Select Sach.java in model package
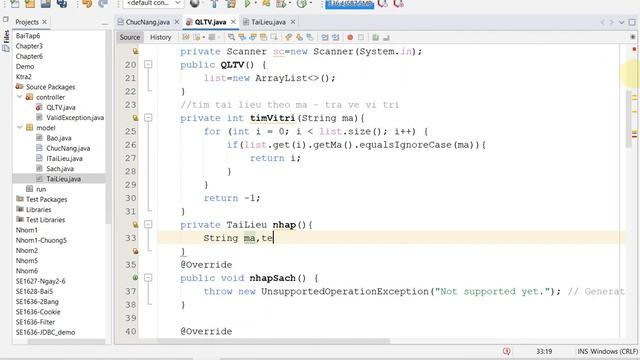Viewport: 640px width, 360px height. click(60, 169)
